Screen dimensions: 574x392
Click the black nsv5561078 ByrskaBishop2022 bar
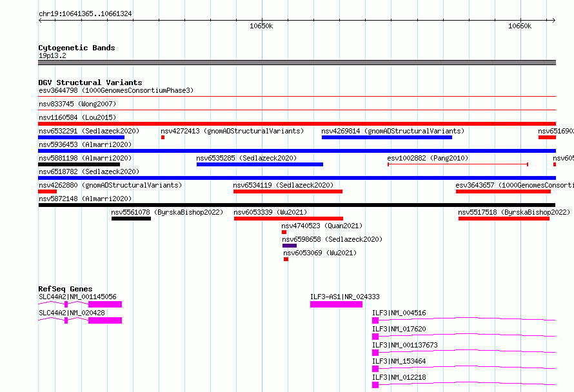click(x=131, y=219)
